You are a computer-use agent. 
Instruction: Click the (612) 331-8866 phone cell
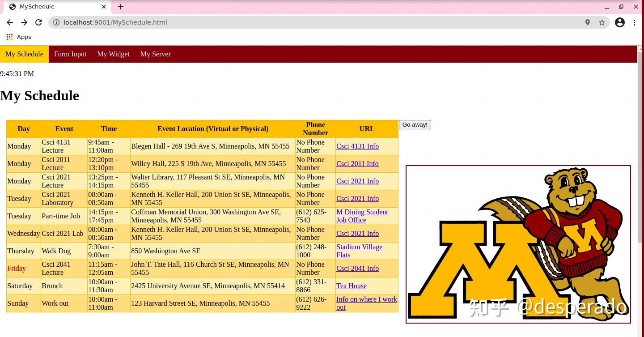[x=315, y=286]
